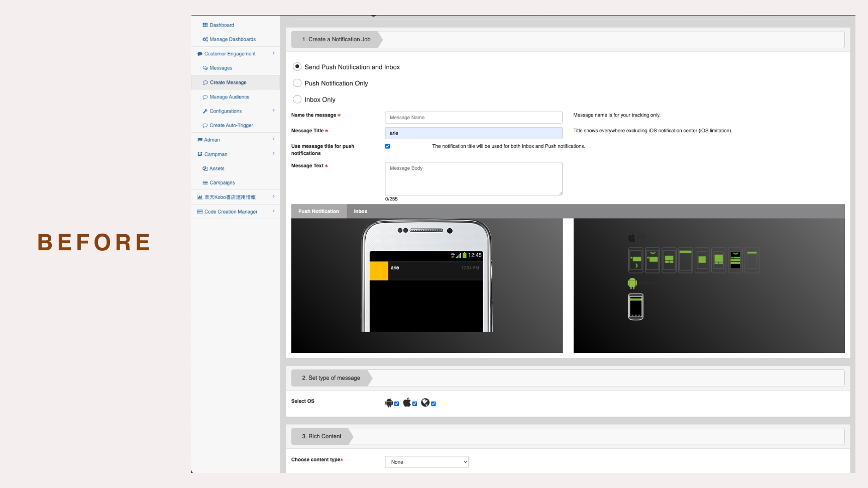868x488 pixels.
Task: Open the Campaigns sidebar link
Action: click(x=222, y=183)
